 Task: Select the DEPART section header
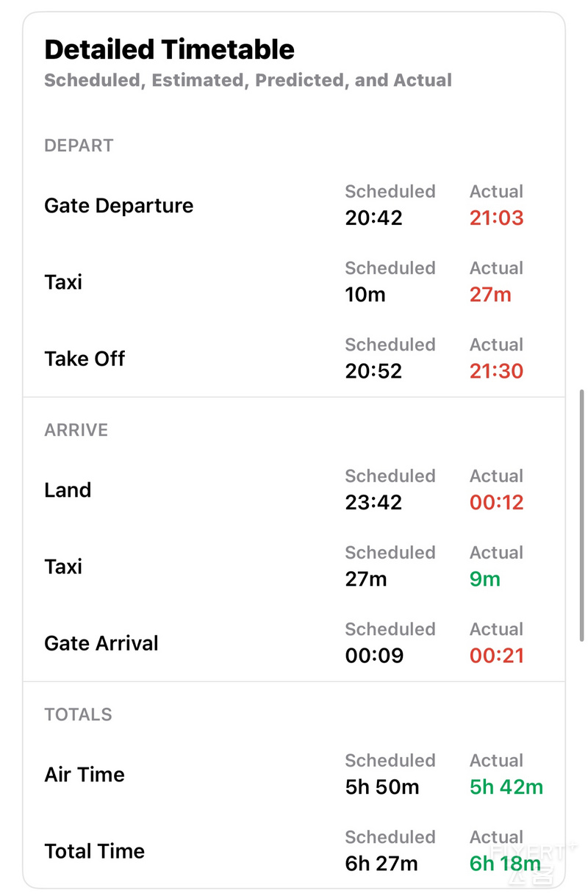click(x=79, y=146)
